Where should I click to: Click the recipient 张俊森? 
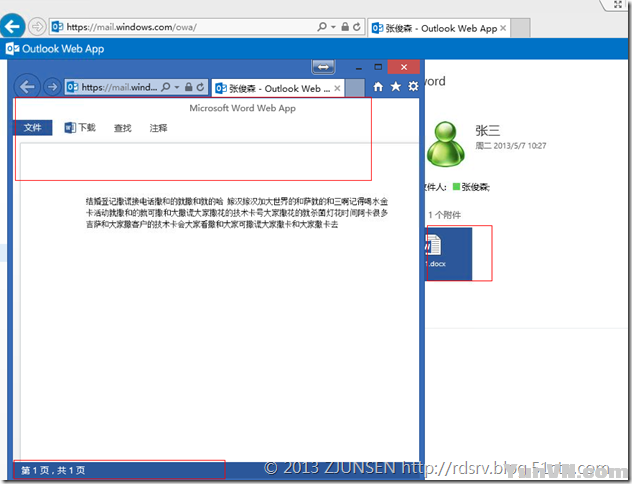(x=475, y=187)
